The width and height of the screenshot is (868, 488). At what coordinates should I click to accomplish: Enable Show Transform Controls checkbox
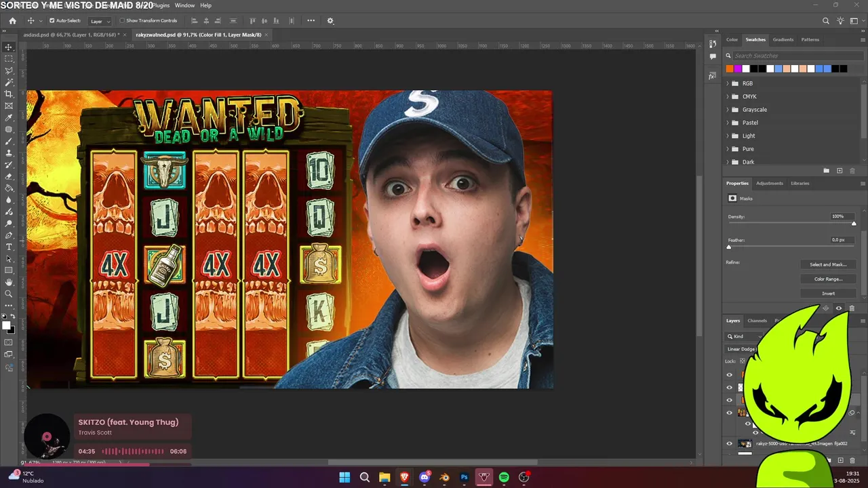click(x=122, y=21)
